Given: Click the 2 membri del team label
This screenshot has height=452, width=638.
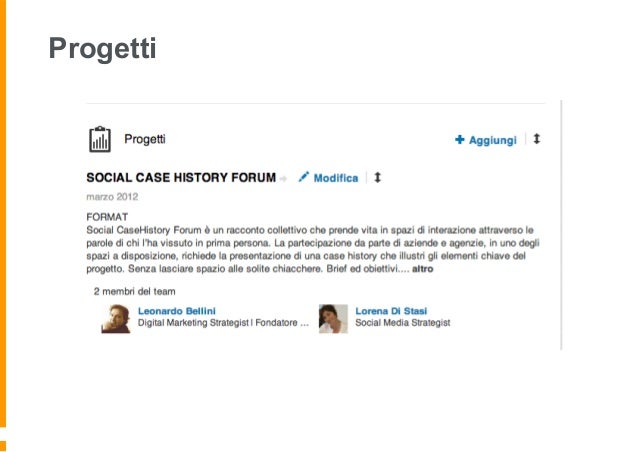Looking at the screenshot, I should (135, 291).
